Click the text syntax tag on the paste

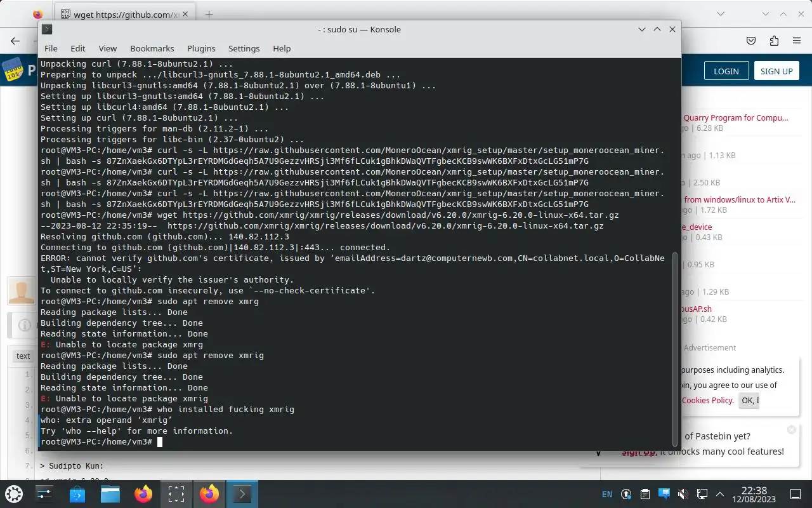pos(23,356)
